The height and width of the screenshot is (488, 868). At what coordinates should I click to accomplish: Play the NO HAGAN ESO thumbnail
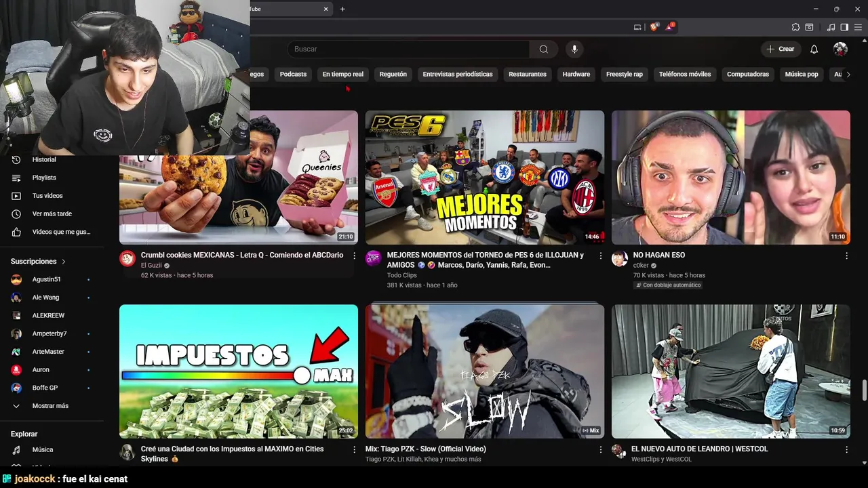click(x=731, y=178)
